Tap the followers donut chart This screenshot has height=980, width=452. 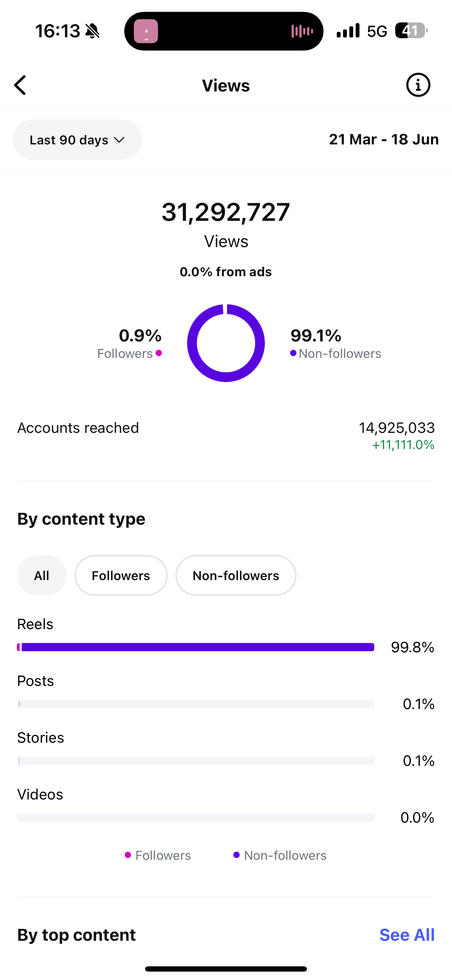click(226, 343)
